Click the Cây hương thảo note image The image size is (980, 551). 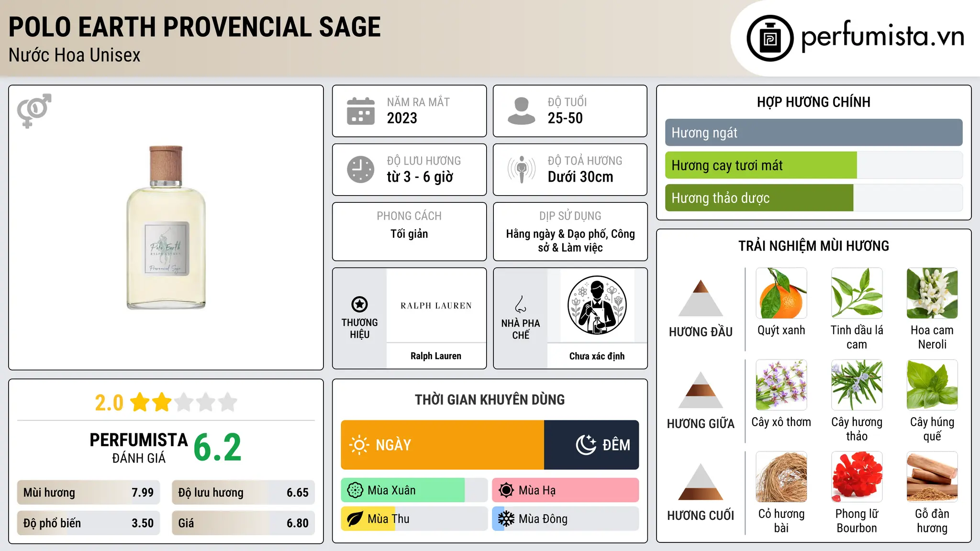click(x=857, y=385)
